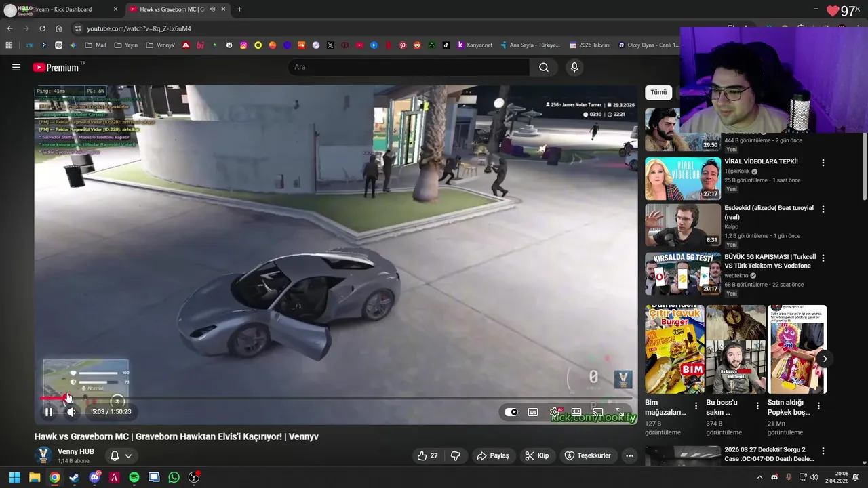Create a clip with Klip button
Image resolution: width=868 pixels, height=488 pixels.
click(537, 455)
